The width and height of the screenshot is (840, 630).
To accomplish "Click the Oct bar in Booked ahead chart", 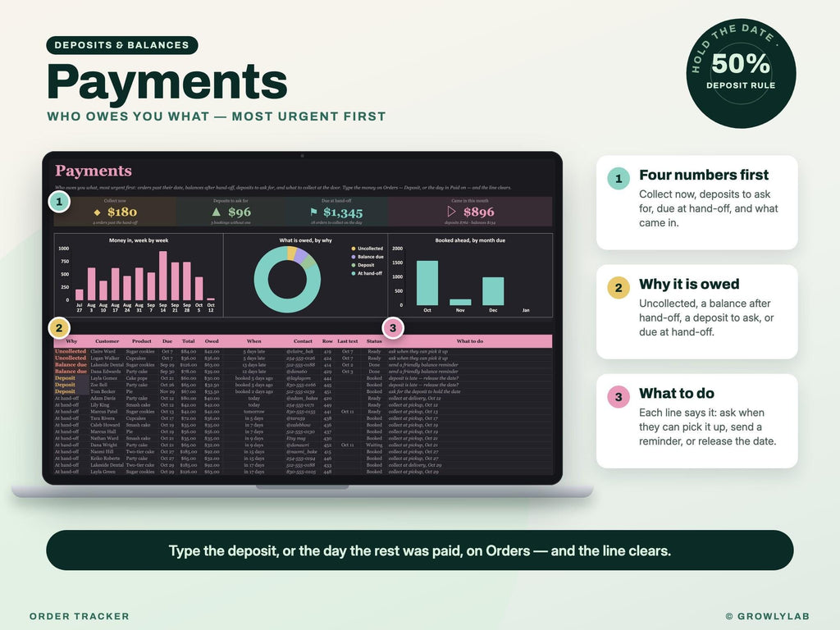I will pyautogui.click(x=427, y=283).
